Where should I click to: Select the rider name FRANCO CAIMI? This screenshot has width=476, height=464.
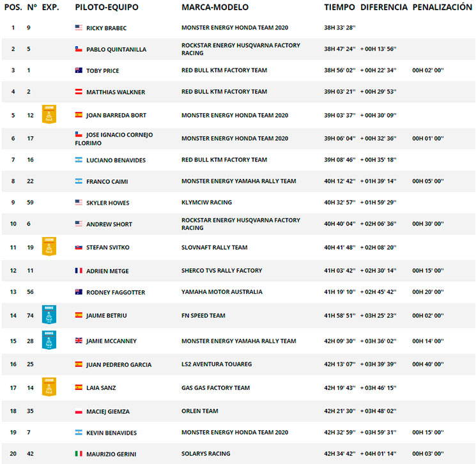[x=107, y=182]
